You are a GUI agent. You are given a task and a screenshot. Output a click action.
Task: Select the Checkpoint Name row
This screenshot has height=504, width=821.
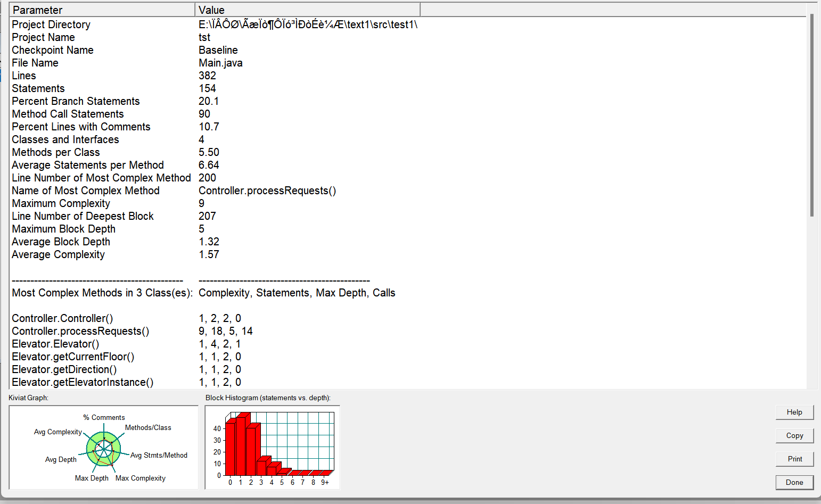408,50
